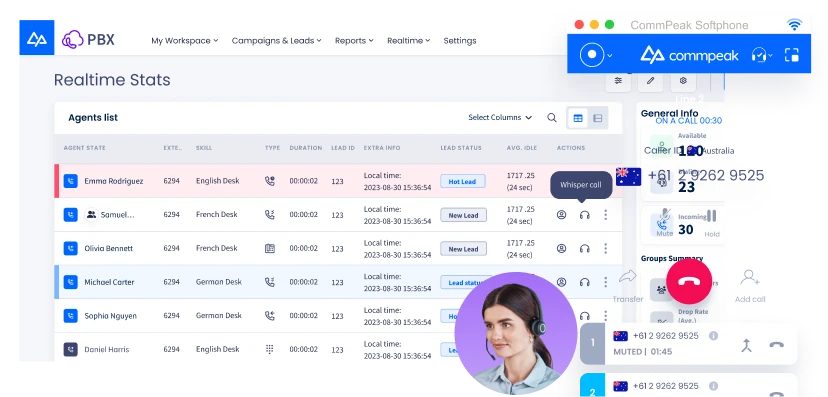828x397 pixels.
Task: Click headphones icon in Sophia Nguyen row
Action: 585,316
